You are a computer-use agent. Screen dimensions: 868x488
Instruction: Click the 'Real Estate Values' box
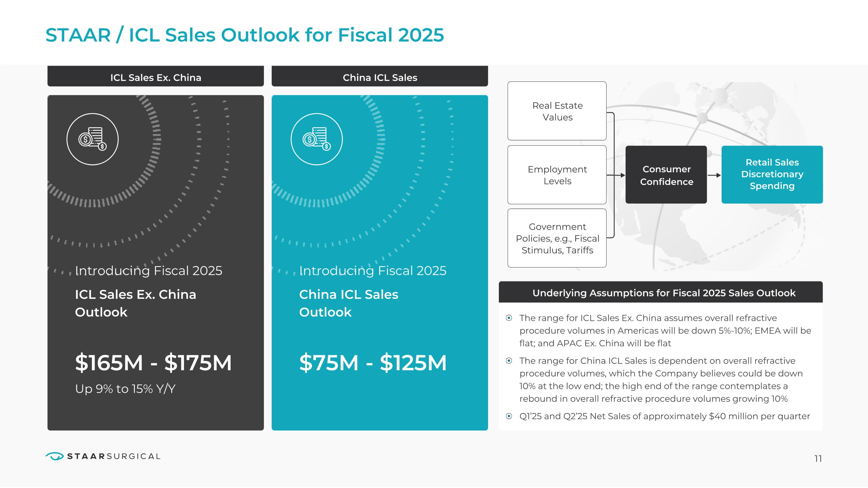coord(557,111)
